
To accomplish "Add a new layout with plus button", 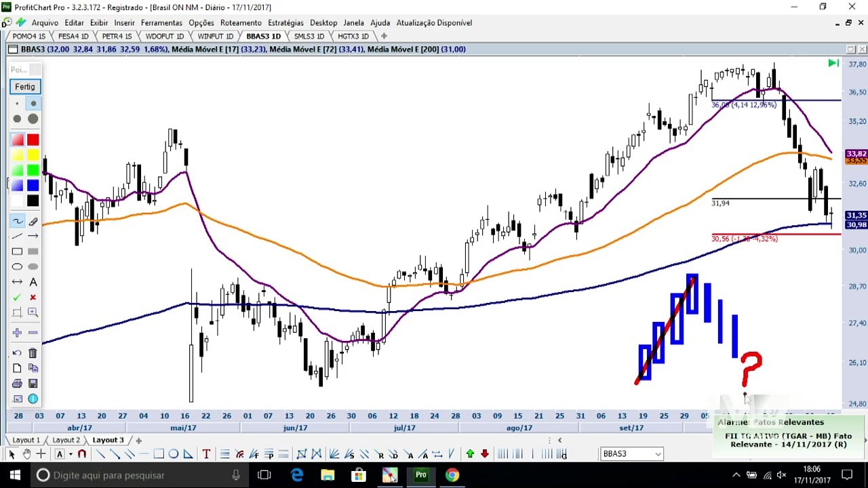I will point(138,441).
